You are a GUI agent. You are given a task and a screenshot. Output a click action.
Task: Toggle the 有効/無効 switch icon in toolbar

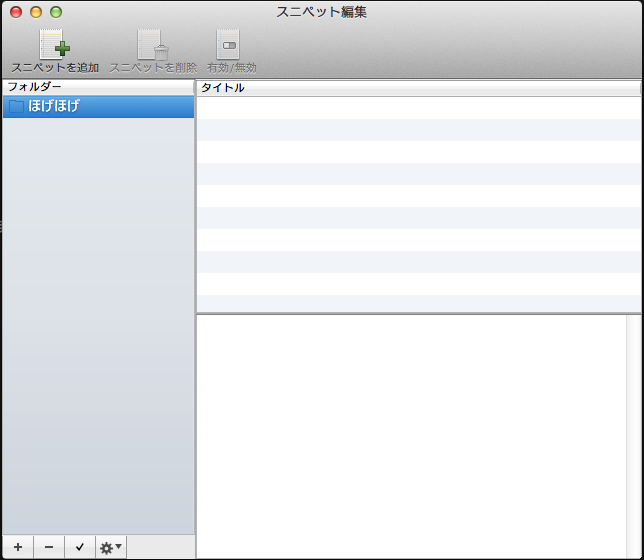229,46
